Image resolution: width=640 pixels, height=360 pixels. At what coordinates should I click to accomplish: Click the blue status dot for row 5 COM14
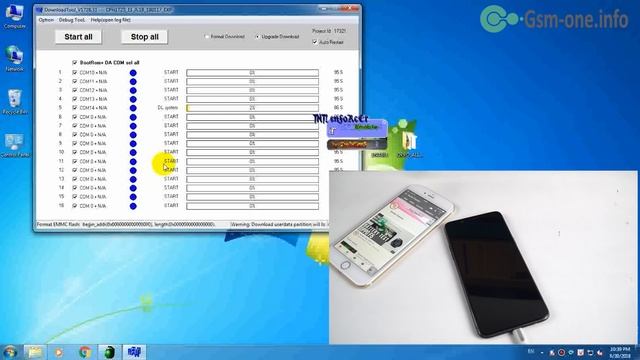tap(133, 108)
